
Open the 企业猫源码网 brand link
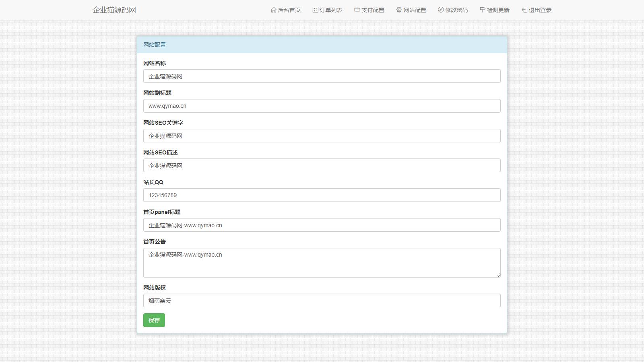(x=114, y=10)
